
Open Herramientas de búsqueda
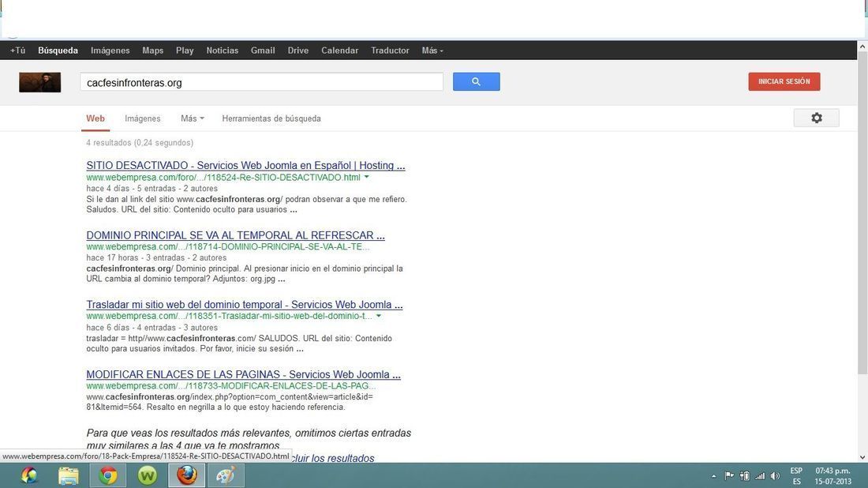point(271,118)
